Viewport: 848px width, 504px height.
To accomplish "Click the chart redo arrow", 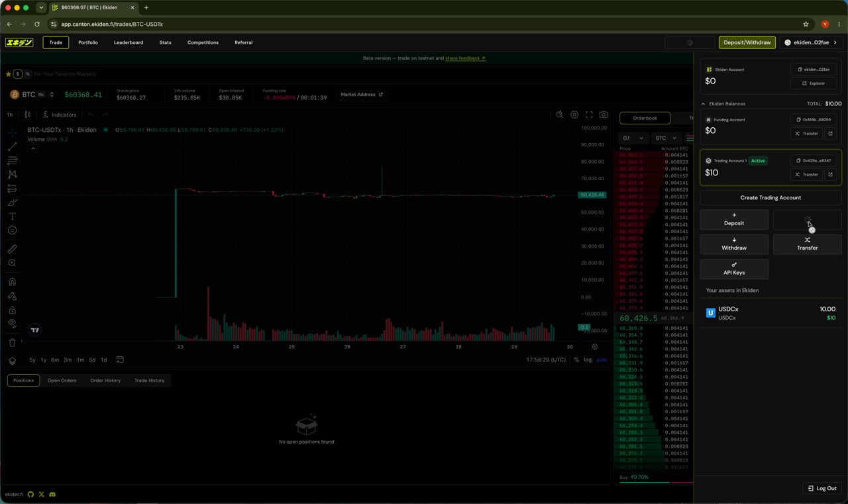I will tap(105, 115).
